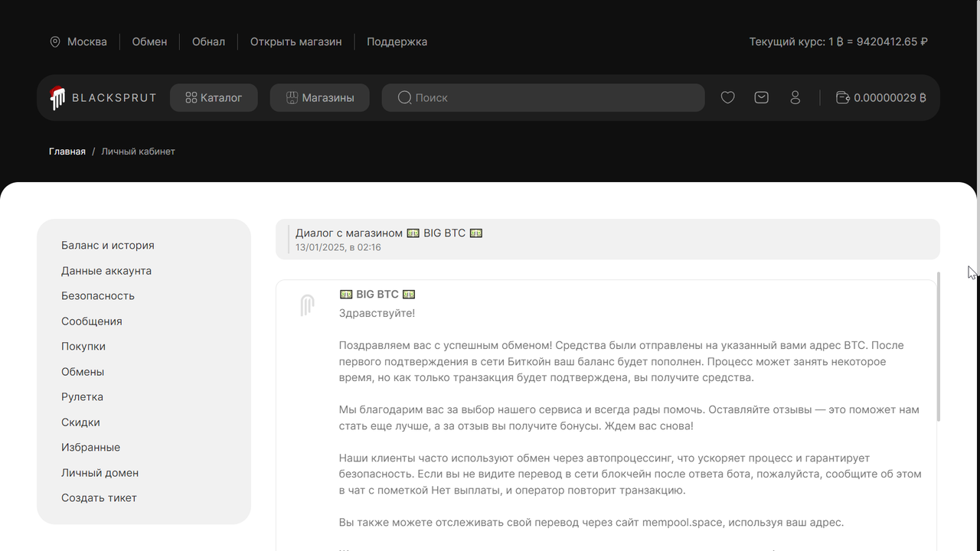Open the user profile icon in header

pyautogui.click(x=795, y=97)
